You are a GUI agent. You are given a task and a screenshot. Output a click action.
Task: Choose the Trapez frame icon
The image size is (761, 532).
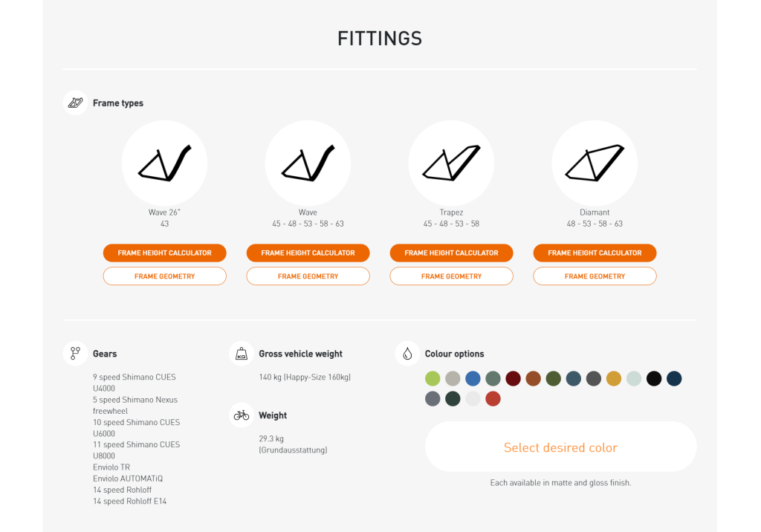pyautogui.click(x=451, y=163)
